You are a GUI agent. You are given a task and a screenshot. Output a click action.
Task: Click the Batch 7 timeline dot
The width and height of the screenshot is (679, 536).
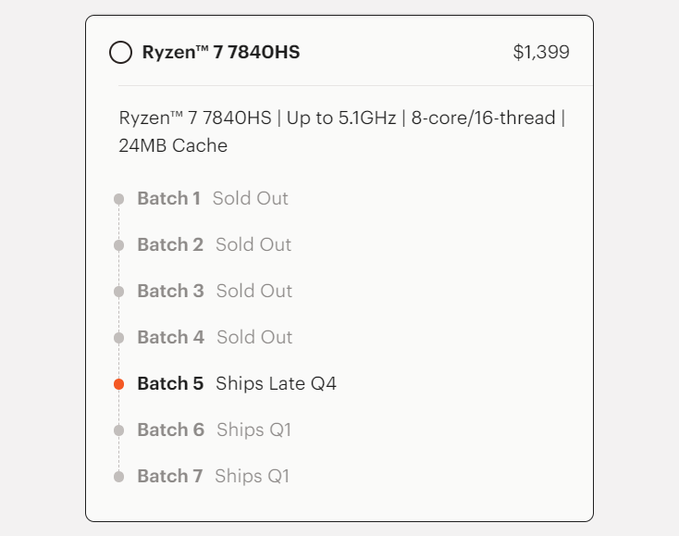click(119, 477)
